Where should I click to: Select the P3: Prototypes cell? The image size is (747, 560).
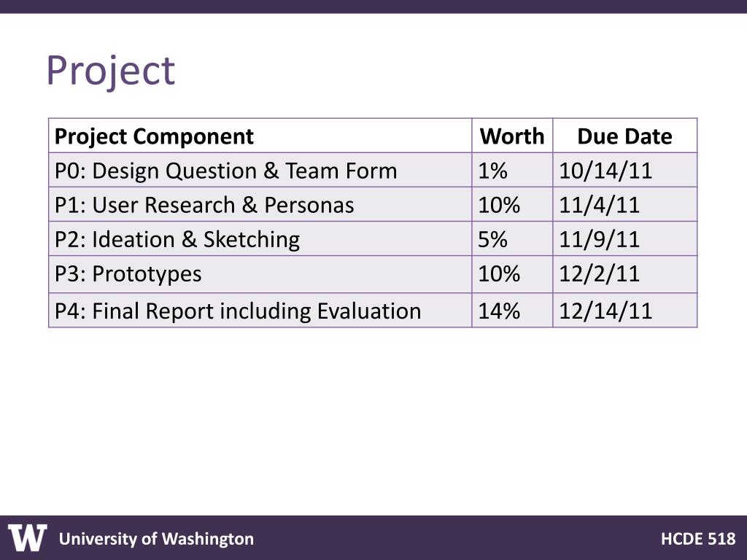[x=260, y=274]
